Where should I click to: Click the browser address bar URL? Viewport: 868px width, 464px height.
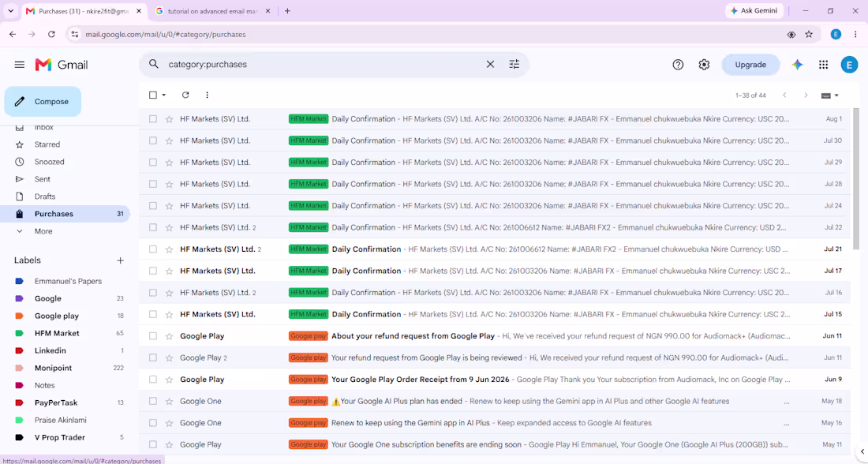click(x=166, y=35)
